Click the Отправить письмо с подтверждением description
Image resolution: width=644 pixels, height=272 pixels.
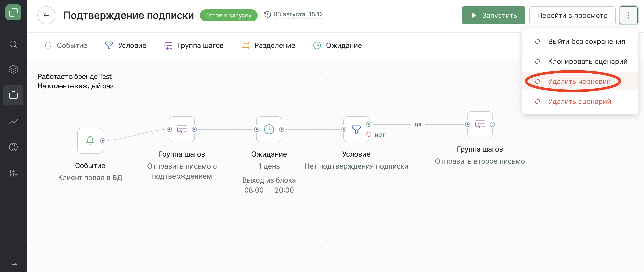pyautogui.click(x=182, y=171)
